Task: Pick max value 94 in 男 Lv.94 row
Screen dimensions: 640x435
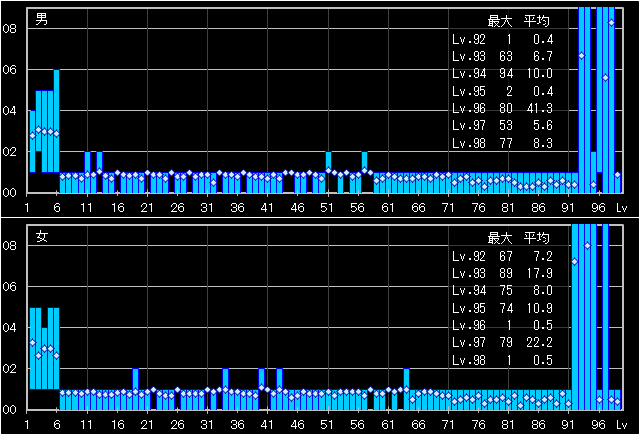Action: point(506,74)
